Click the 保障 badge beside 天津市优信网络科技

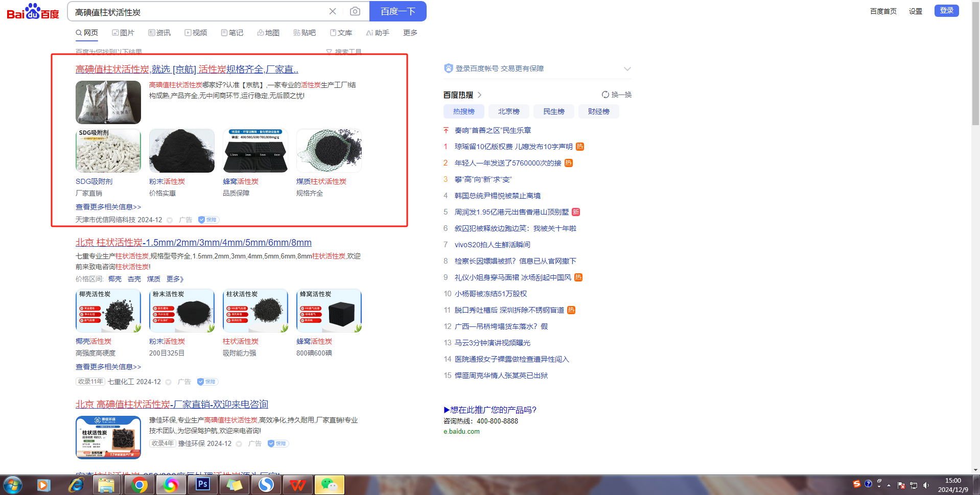(208, 220)
